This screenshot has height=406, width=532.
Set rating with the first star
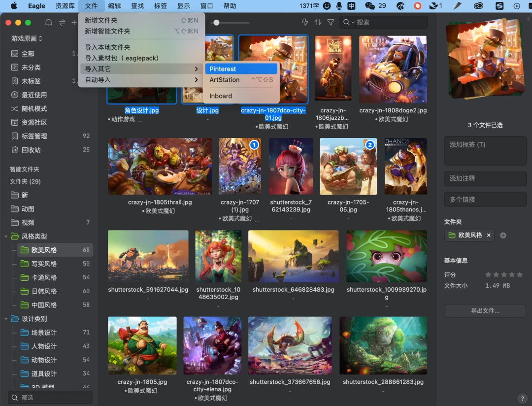tap(488, 274)
